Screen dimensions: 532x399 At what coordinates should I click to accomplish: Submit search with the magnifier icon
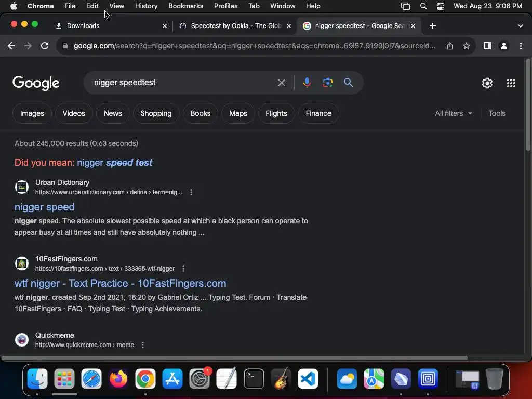tap(348, 83)
